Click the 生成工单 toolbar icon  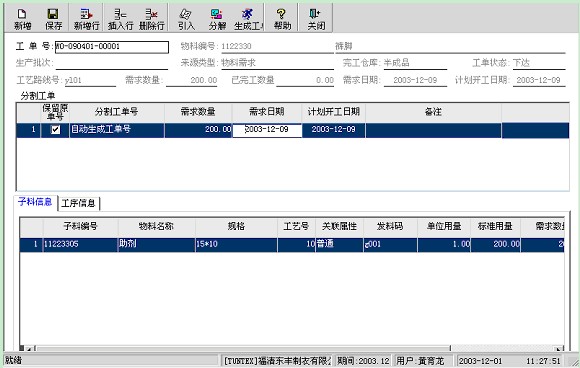[249, 19]
